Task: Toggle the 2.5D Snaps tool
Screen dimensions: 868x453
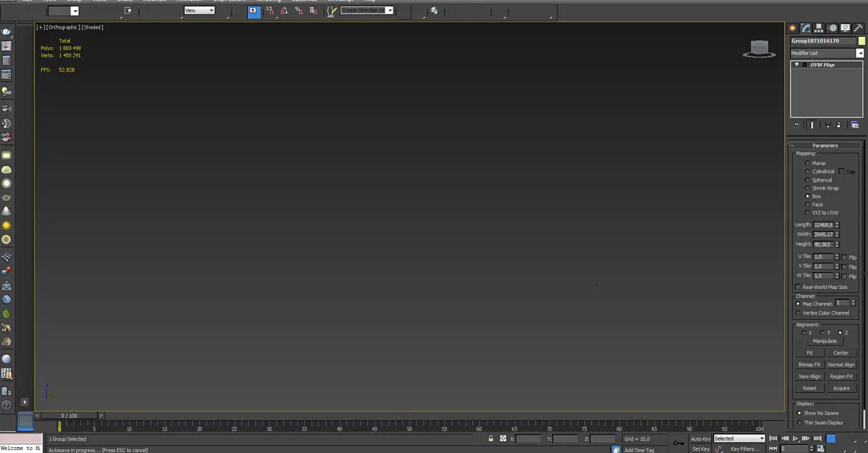Action: pyautogui.click(x=269, y=10)
